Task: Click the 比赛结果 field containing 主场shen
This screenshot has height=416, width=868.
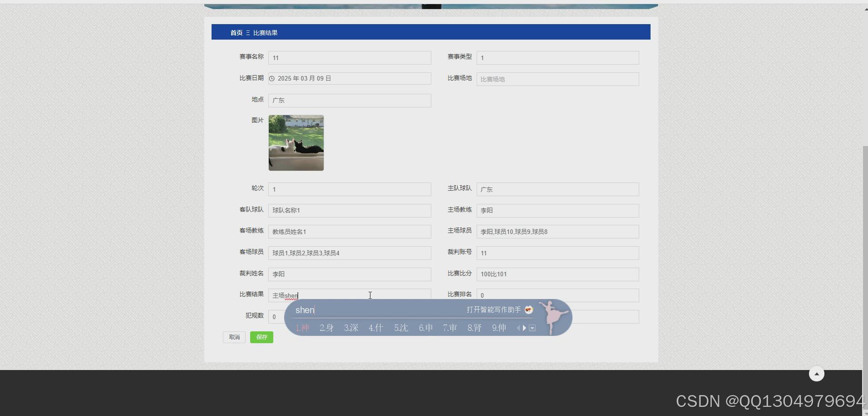Action: coord(350,295)
